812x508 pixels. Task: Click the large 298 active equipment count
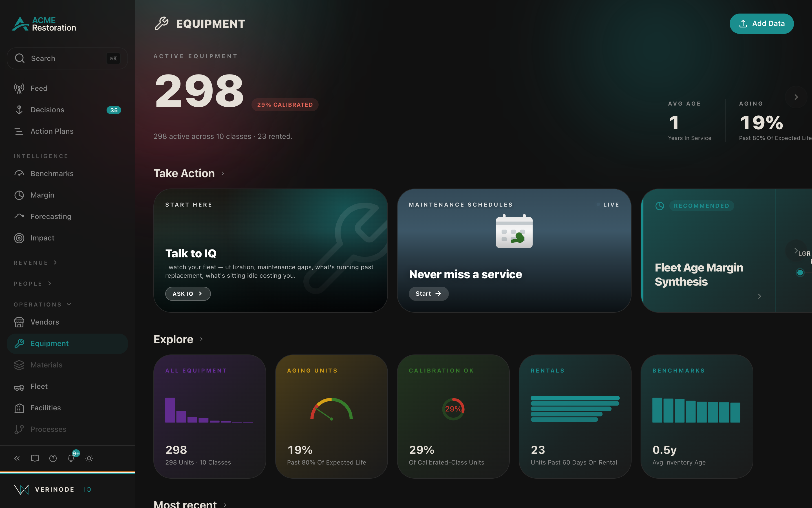[199, 91]
